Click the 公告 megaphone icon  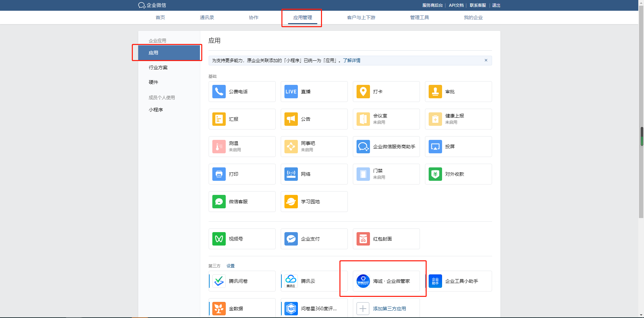click(x=291, y=119)
